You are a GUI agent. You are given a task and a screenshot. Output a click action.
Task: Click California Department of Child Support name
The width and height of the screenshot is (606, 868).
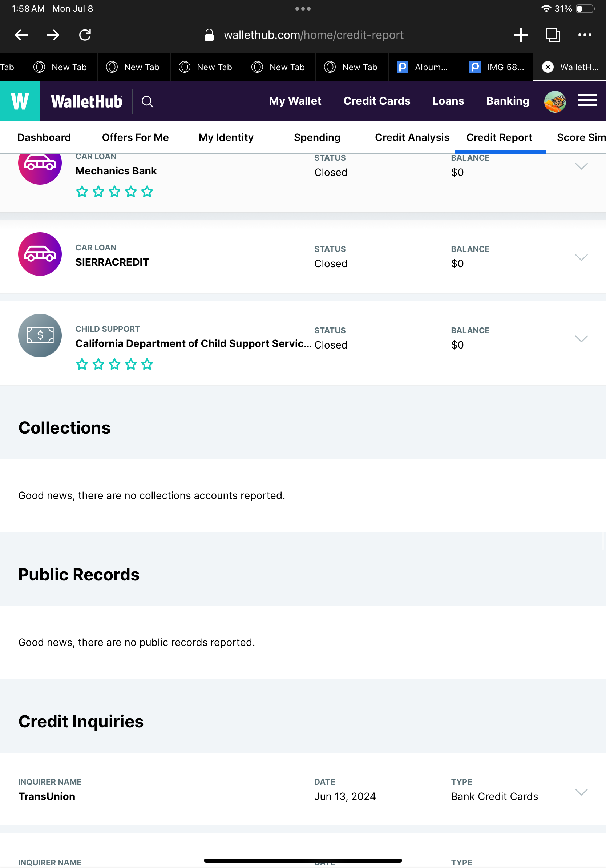tap(193, 343)
